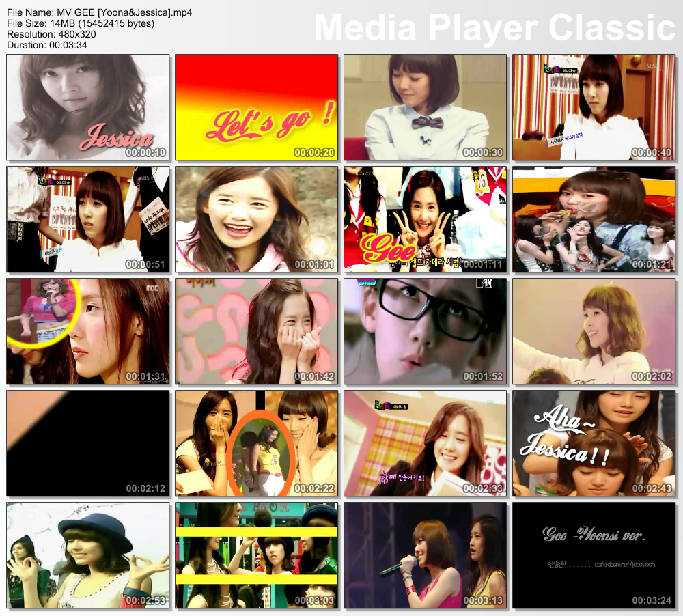
Task: Choose the thumbnail stamped 00:00:40
Action: tap(594, 107)
